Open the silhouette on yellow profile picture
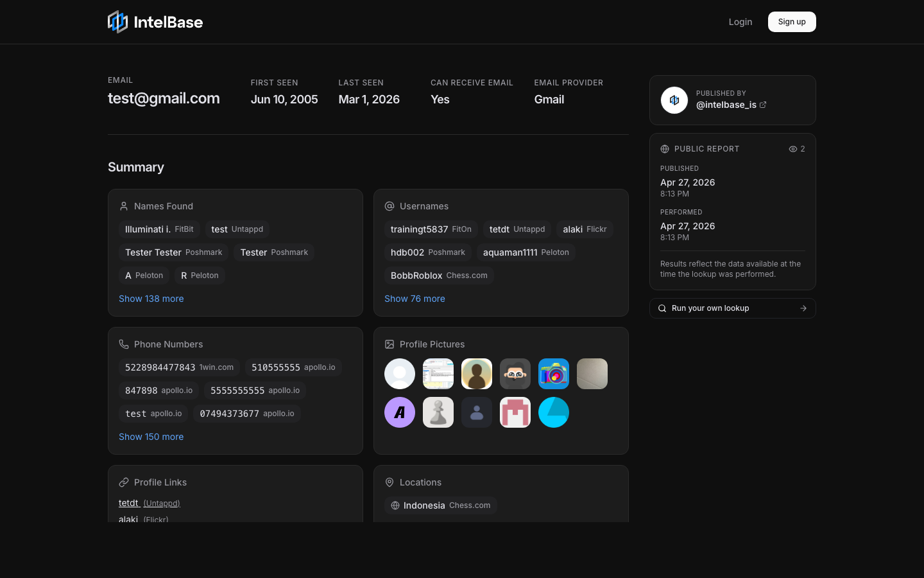The height and width of the screenshot is (578, 924). (477, 374)
